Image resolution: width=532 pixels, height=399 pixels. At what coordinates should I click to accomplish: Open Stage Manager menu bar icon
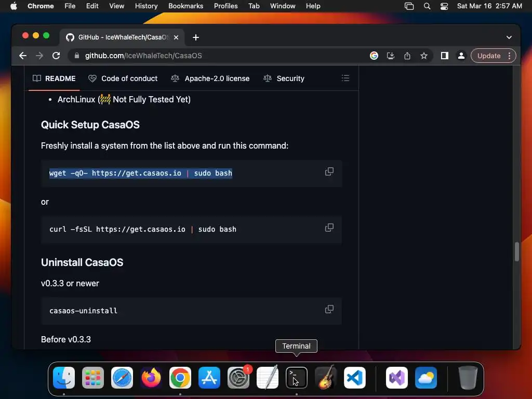[x=409, y=6]
